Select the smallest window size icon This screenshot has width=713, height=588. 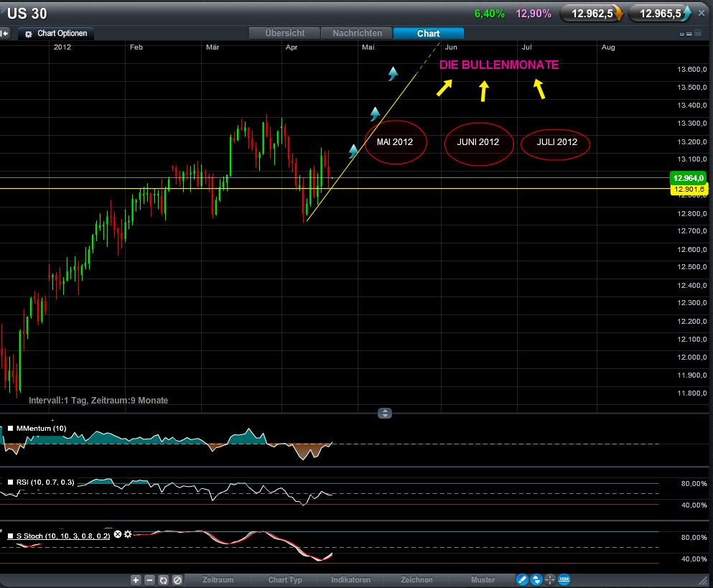(x=682, y=34)
